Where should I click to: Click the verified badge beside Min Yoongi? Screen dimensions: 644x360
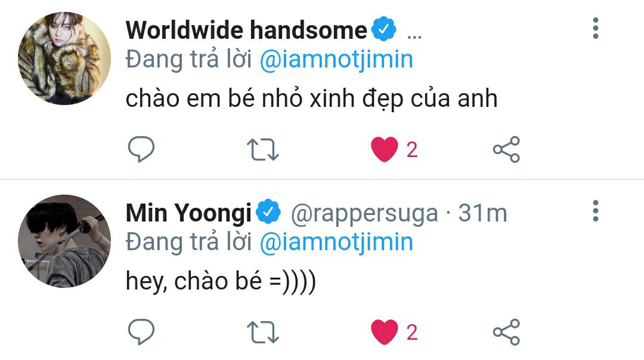(x=268, y=211)
